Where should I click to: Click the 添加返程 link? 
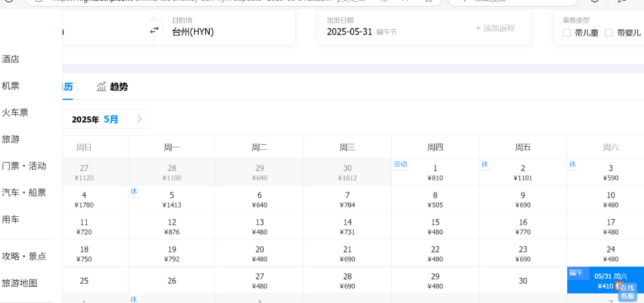(495, 28)
